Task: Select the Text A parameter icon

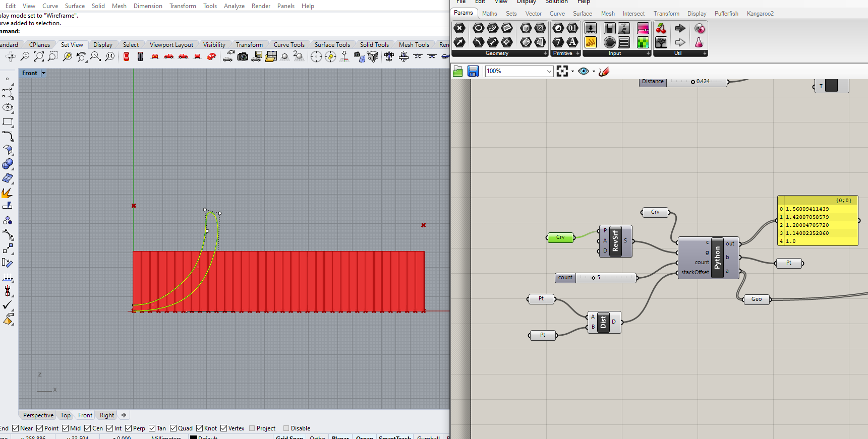Action: tap(572, 42)
